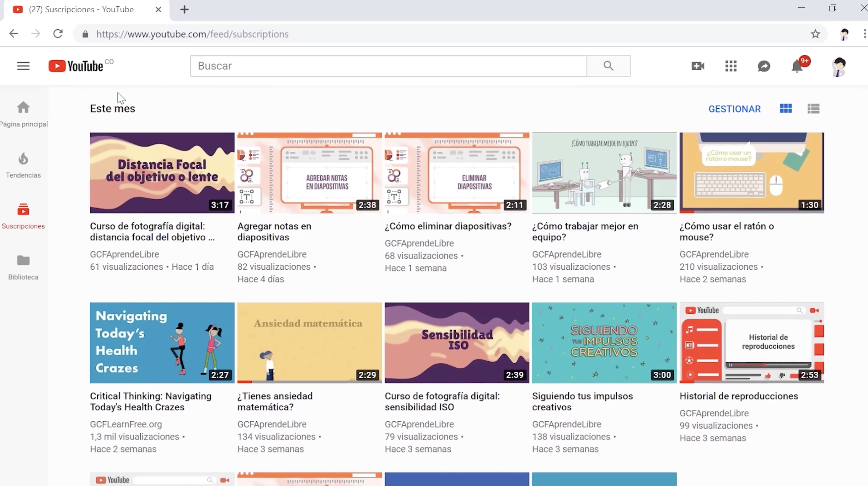Viewport: 868px width, 486px height.
Task: Click '210 visualizaciones' text
Action: point(718,267)
